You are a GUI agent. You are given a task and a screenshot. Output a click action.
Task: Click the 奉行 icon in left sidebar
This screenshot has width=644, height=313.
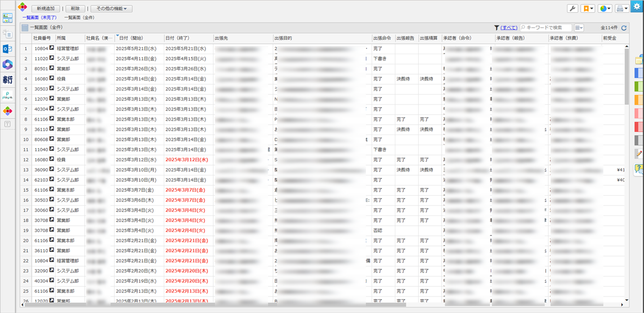(x=8, y=80)
